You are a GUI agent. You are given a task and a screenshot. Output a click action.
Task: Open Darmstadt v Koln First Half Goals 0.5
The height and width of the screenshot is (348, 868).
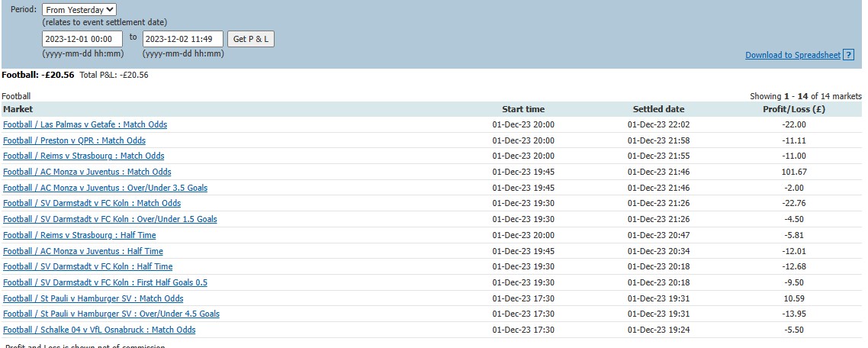pyautogui.click(x=105, y=282)
